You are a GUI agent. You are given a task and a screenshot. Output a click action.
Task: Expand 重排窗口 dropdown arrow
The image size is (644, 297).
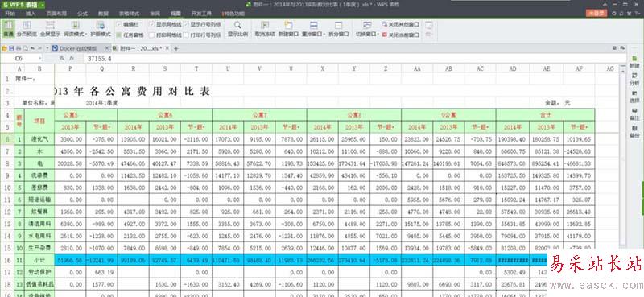pyautogui.click(x=324, y=35)
